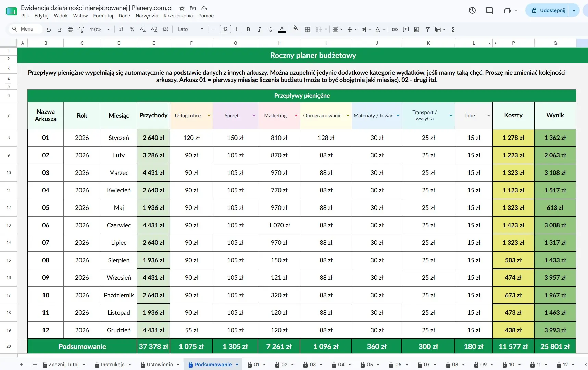
Task: Create a filter with funnel icon
Action: [428, 29]
